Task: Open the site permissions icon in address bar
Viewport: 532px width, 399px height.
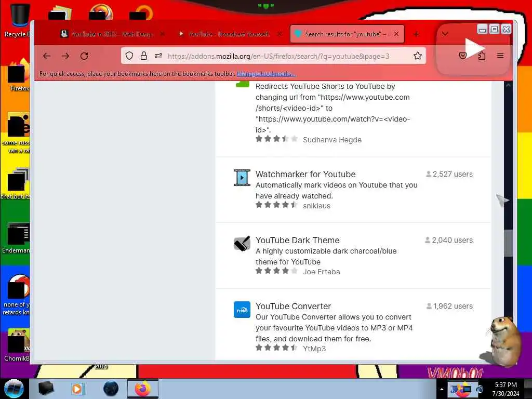Action: 158,56
